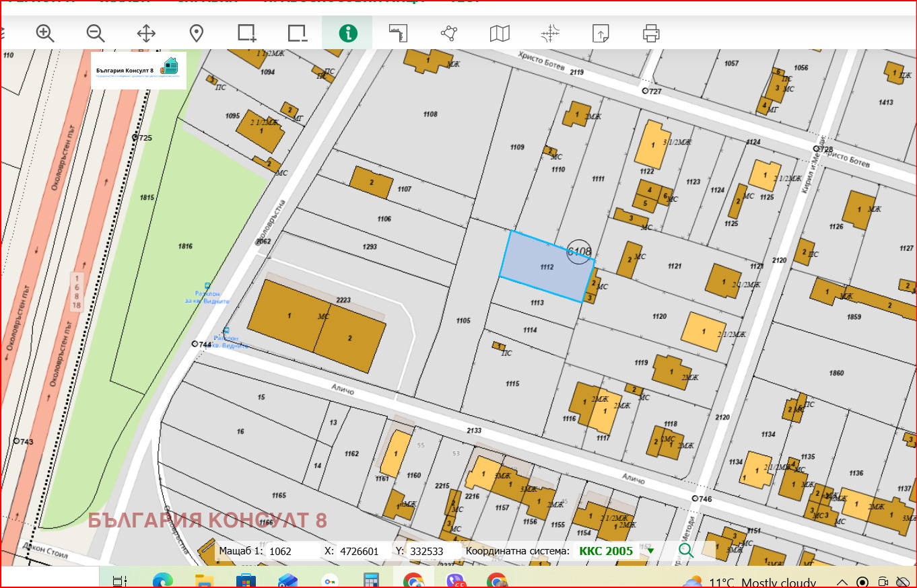Choose the remove-from-selection rectangle tool
The image size is (917, 588).
point(297,33)
